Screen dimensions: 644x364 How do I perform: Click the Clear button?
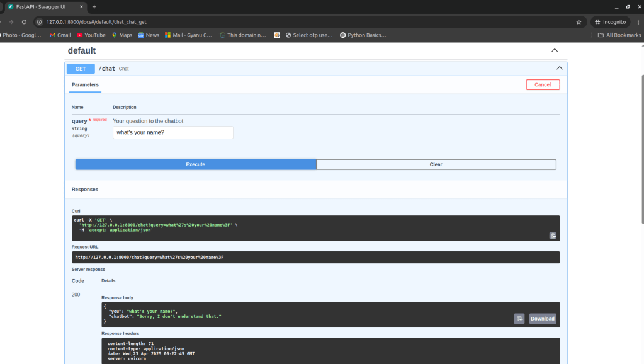click(x=436, y=164)
